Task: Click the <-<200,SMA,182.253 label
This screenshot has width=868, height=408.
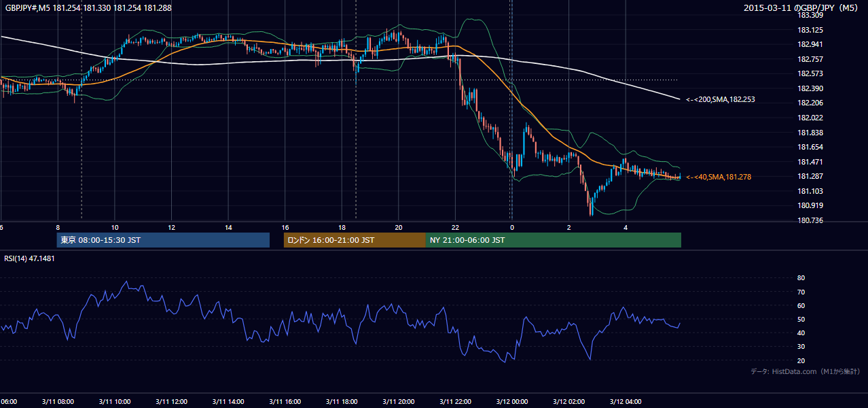Action: pos(721,99)
